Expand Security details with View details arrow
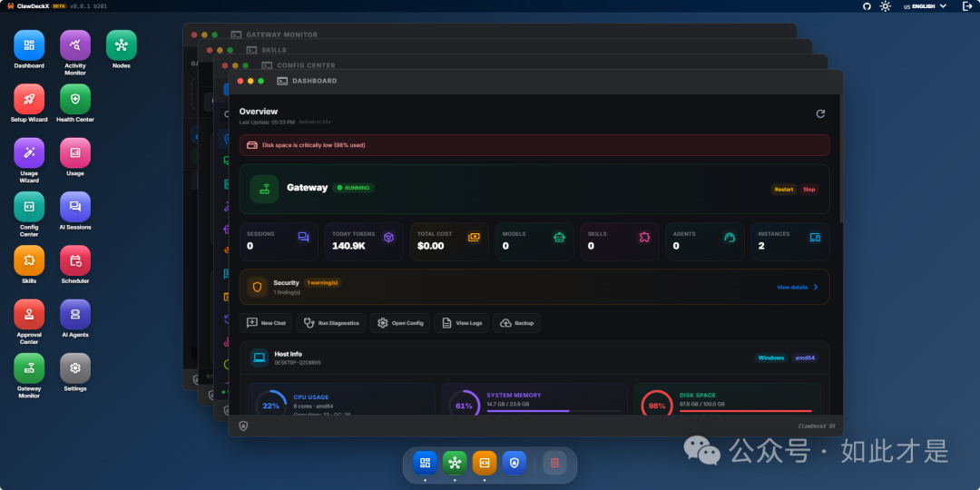 click(798, 287)
